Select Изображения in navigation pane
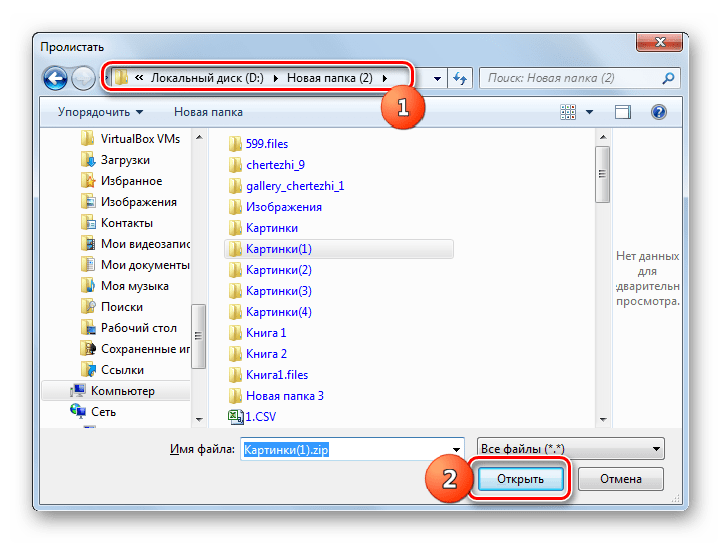Image resolution: width=722 pixels, height=544 pixels. pos(128,202)
